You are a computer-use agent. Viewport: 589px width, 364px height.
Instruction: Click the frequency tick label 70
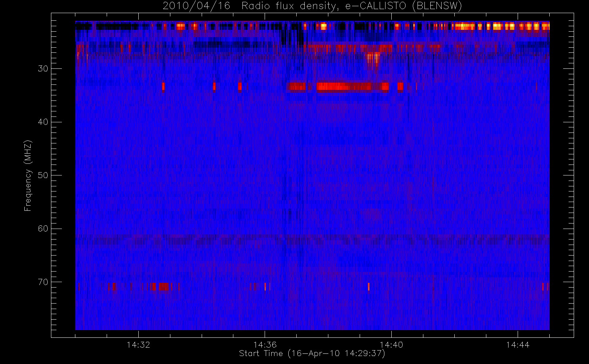43,282
